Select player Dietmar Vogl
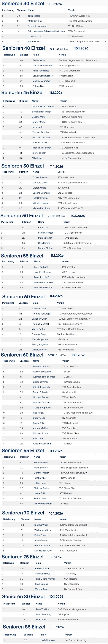 point(41,525)
